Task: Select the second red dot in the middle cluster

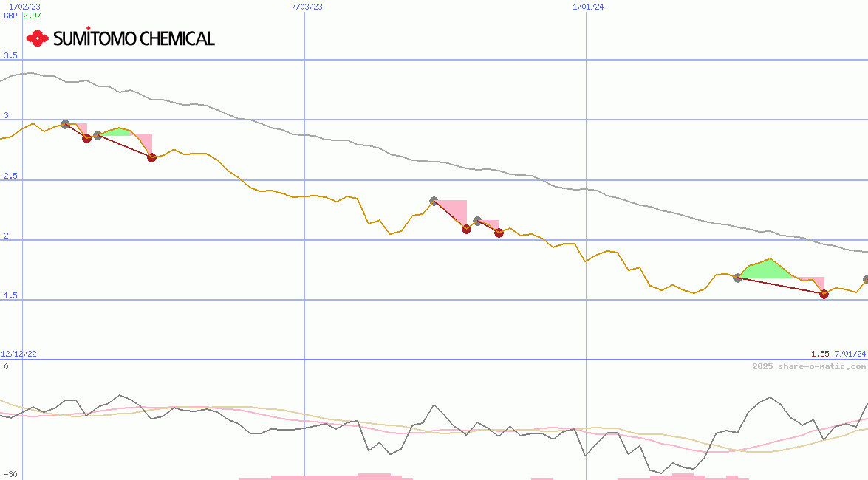Action: pyautogui.click(x=498, y=232)
